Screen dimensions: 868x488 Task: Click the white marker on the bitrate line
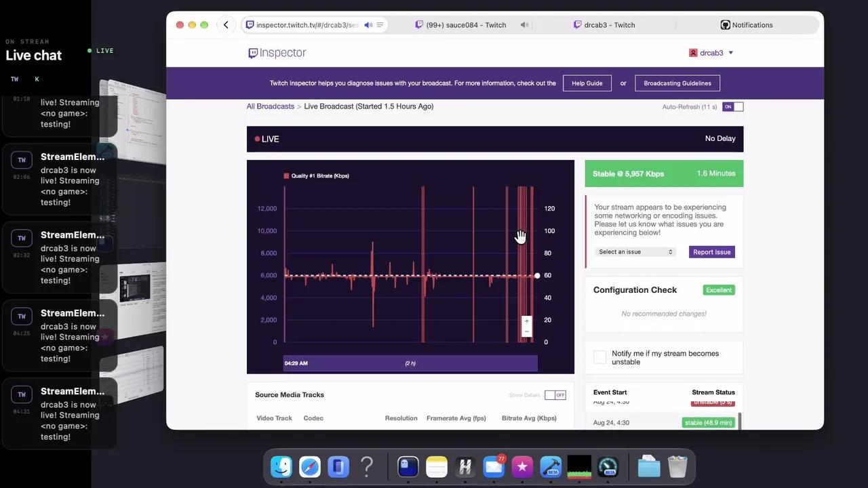[537, 276]
